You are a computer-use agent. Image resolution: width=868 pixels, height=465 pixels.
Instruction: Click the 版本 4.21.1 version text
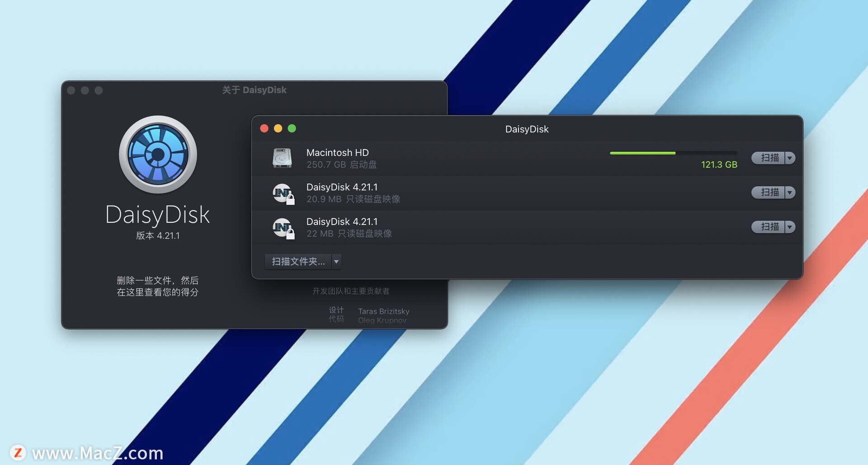click(158, 235)
